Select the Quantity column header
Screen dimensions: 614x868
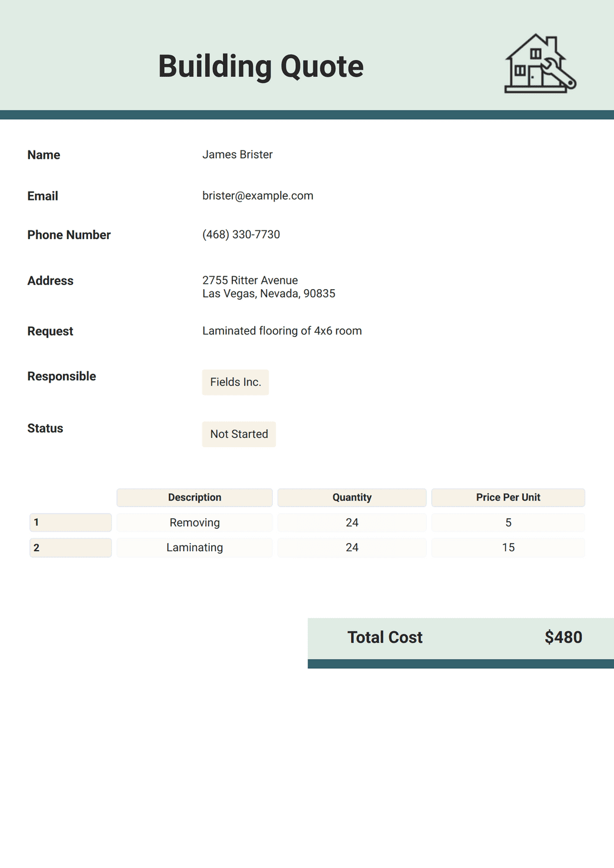[x=352, y=497]
